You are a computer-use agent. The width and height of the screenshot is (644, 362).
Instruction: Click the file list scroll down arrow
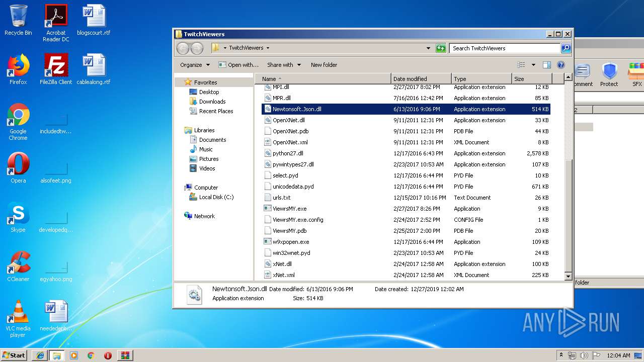coord(569,276)
